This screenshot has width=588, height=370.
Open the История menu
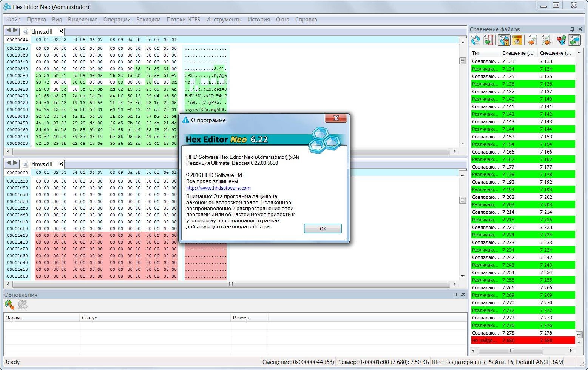coord(259,20)
